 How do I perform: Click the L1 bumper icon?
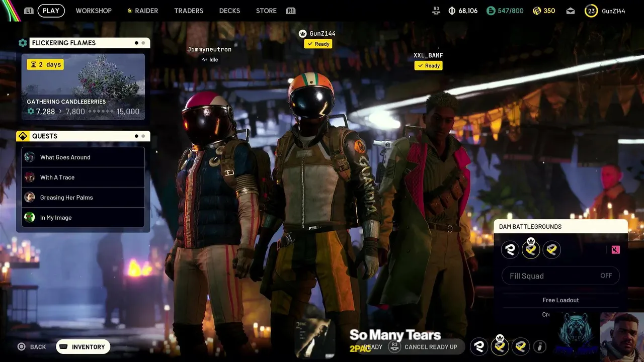29,11
